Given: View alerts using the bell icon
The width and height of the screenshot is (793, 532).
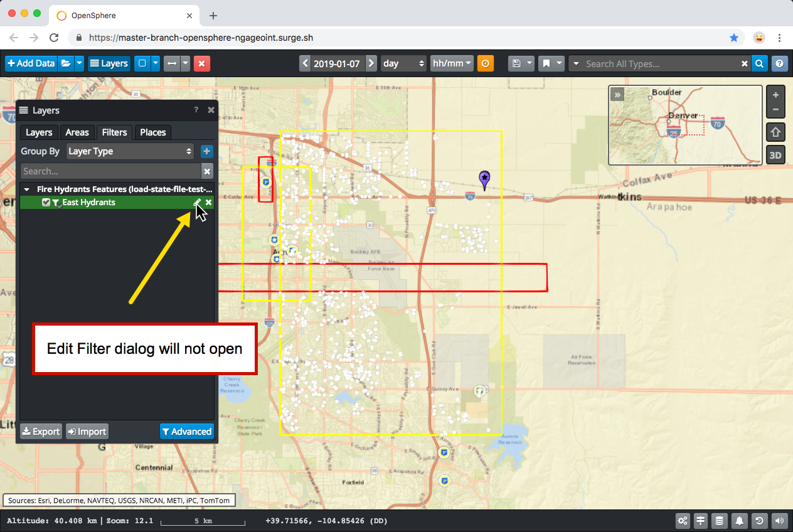Looking at the screenshot, I should pyautogui.click(x=739, y=521).
